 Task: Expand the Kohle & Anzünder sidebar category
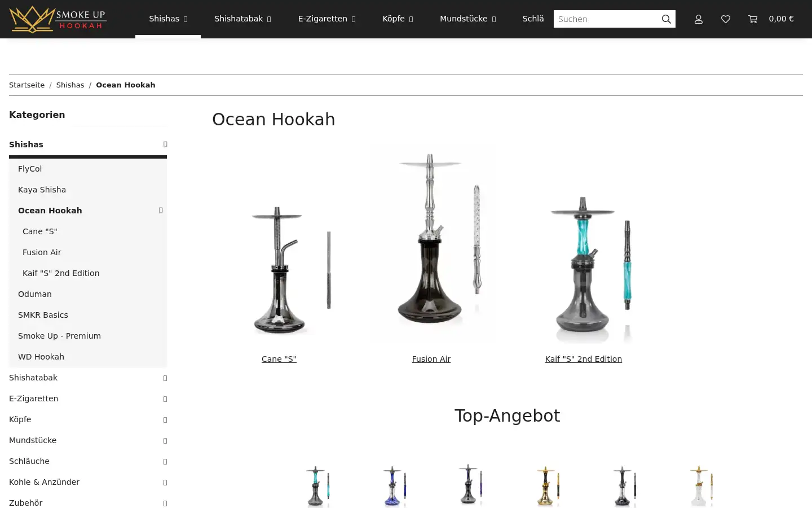(165, 483)
